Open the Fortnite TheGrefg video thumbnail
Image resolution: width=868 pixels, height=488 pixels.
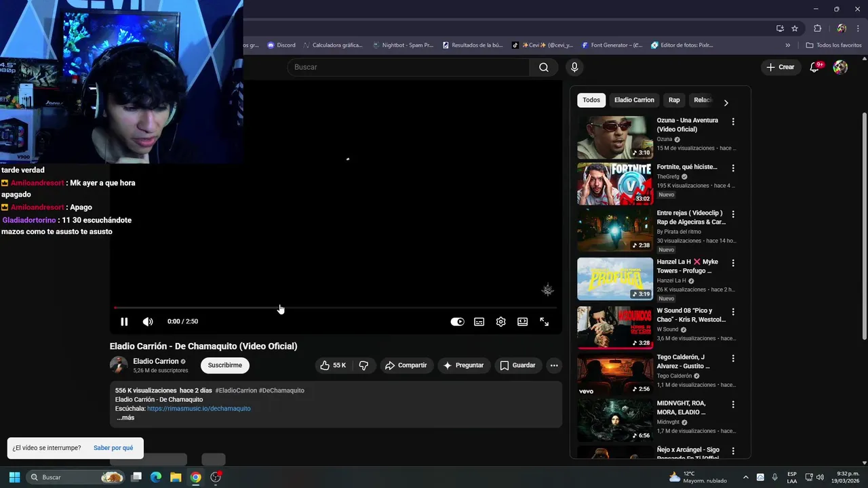pos(615,184)
